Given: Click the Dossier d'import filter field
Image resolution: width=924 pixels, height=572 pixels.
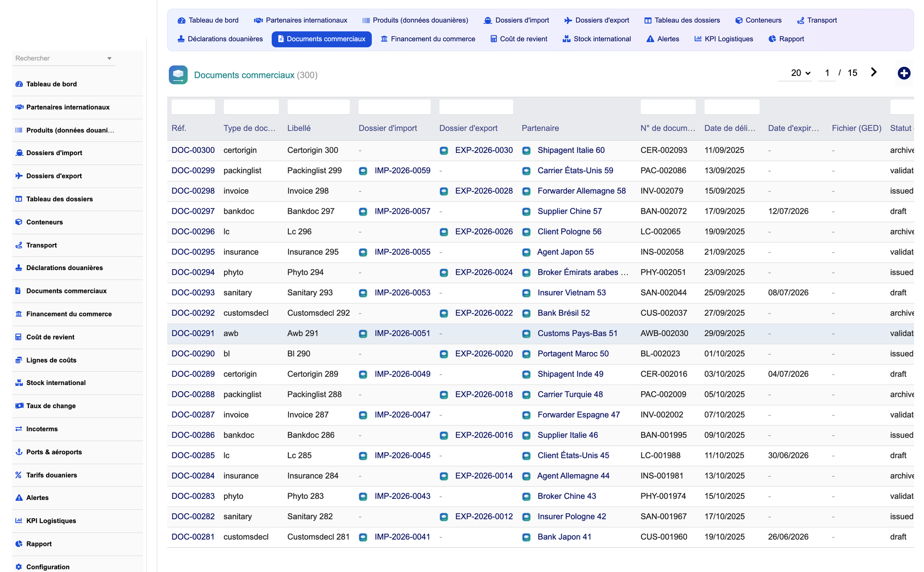Looking at the screenshot, I should 395,107.
